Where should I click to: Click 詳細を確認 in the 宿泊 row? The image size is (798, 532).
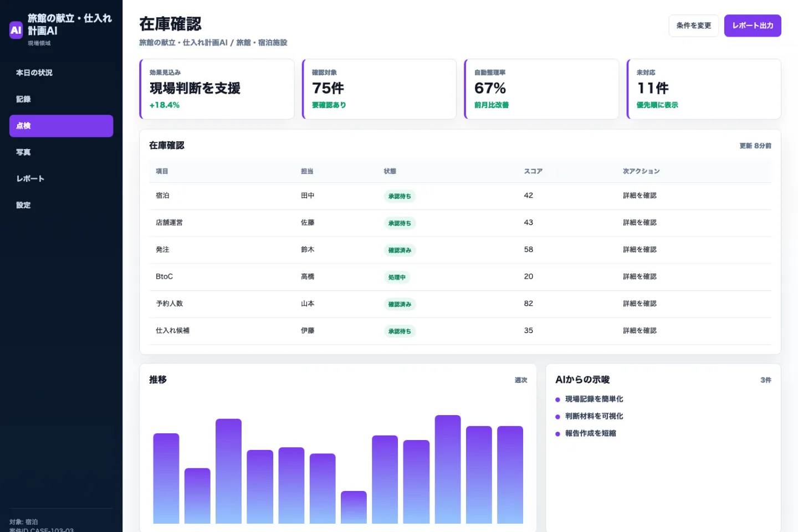coord(640,196)
